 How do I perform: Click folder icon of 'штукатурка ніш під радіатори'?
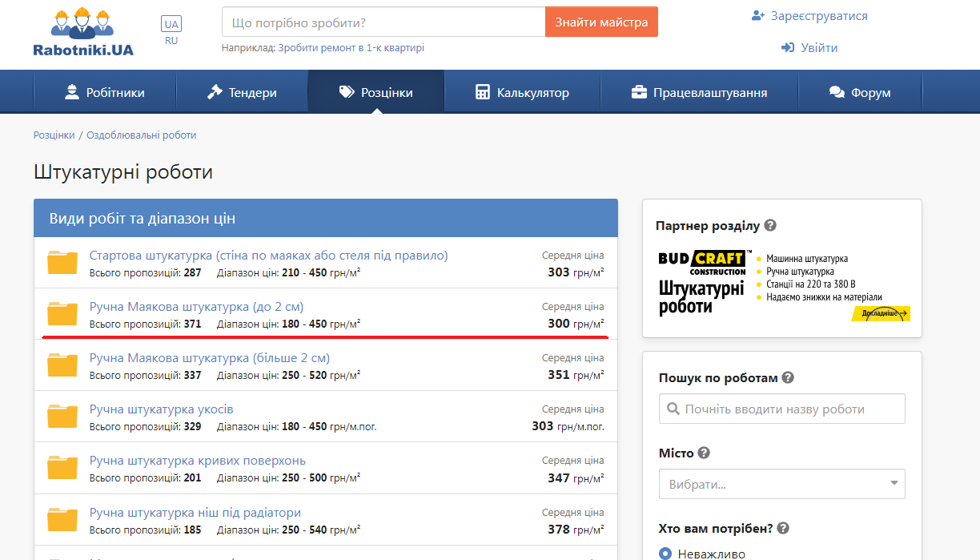[62, 518]
